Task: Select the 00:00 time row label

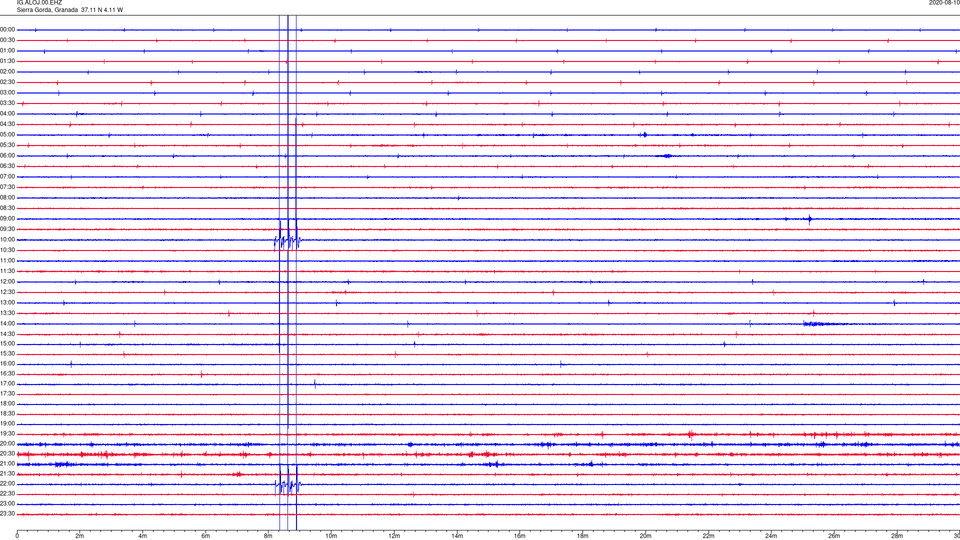Action: click(x=8, y=29)
